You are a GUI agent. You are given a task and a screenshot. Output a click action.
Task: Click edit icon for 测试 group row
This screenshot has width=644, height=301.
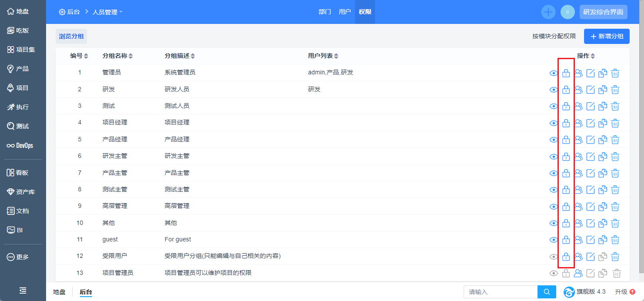click(x=591, y=106)
